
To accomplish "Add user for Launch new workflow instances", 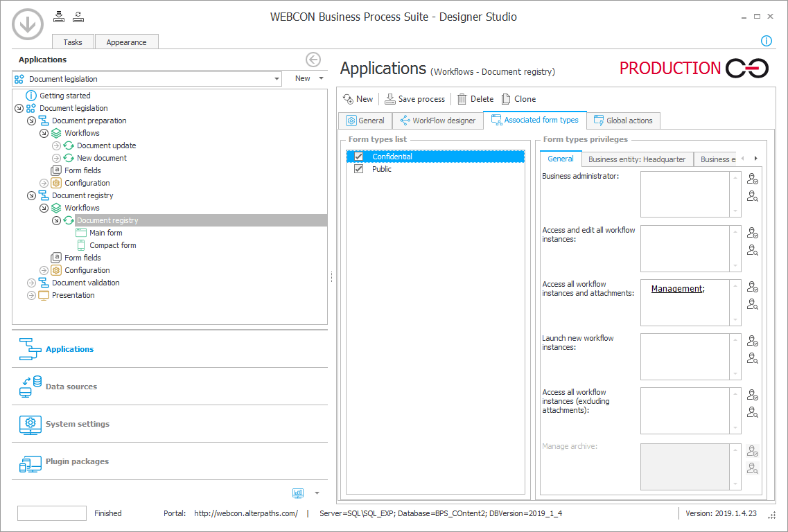I will click(x=753, y=341).
